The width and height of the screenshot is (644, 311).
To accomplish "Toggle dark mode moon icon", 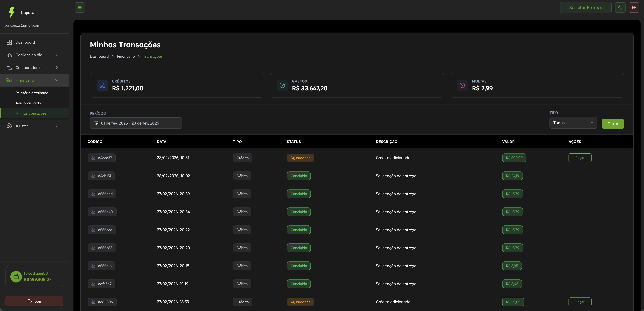I will point(620,7).
